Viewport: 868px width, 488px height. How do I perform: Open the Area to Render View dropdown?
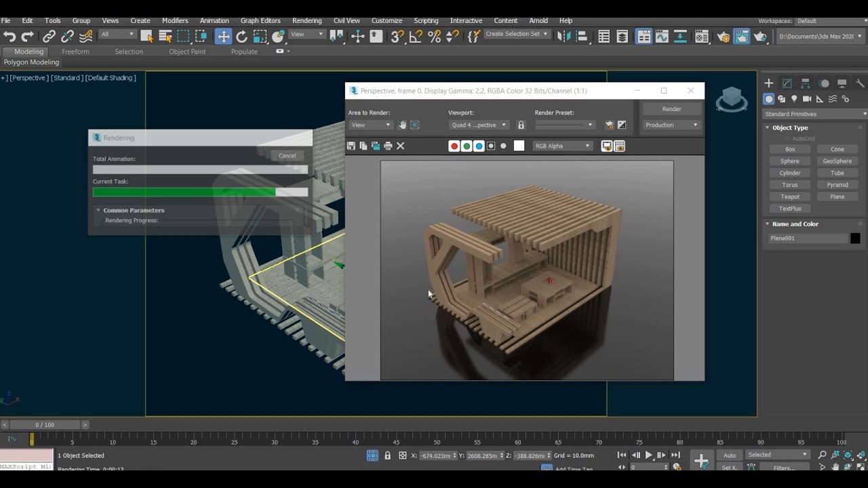[x=371, y=125]
